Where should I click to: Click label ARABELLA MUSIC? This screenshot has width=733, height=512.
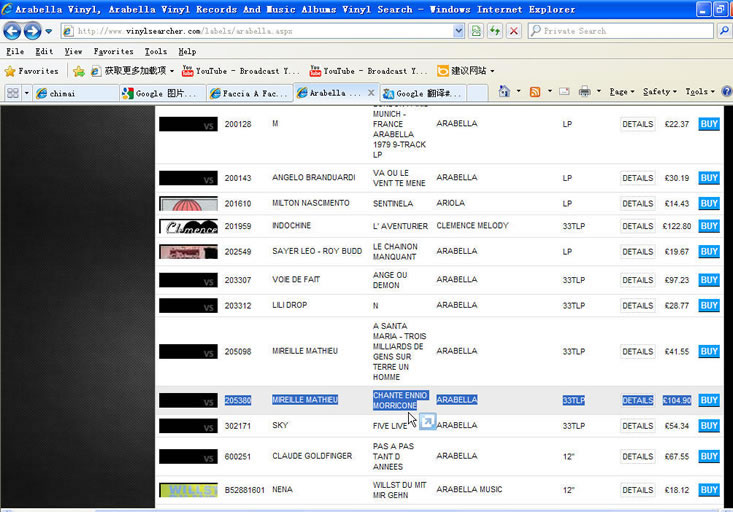469,489
